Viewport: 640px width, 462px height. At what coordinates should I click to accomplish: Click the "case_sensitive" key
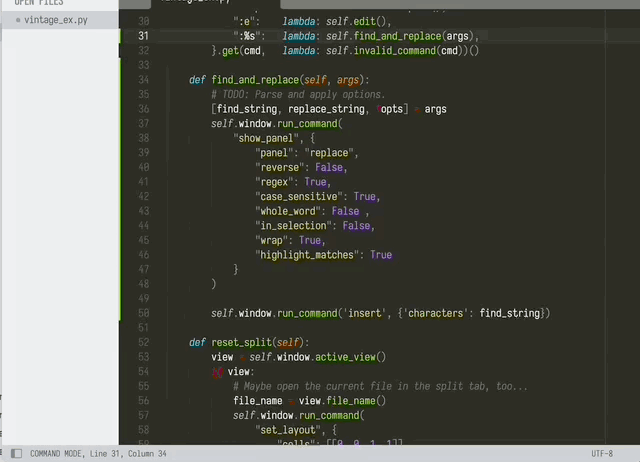tap(299, 196)
